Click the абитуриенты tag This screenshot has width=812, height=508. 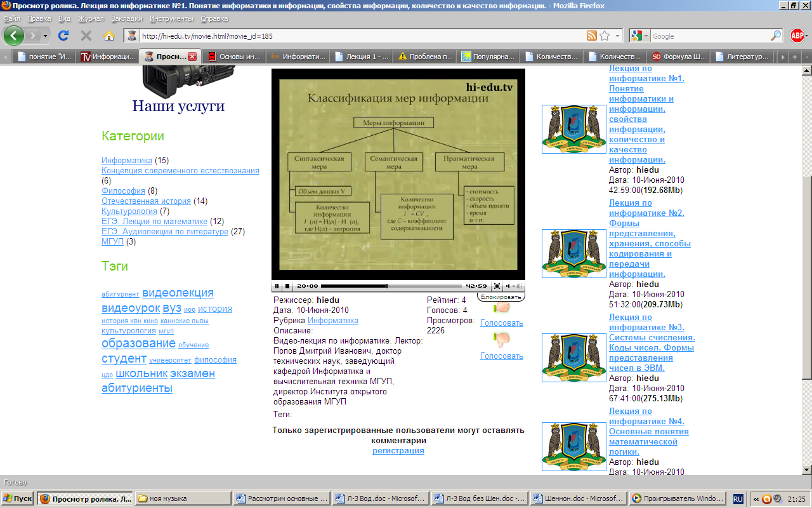137,388
